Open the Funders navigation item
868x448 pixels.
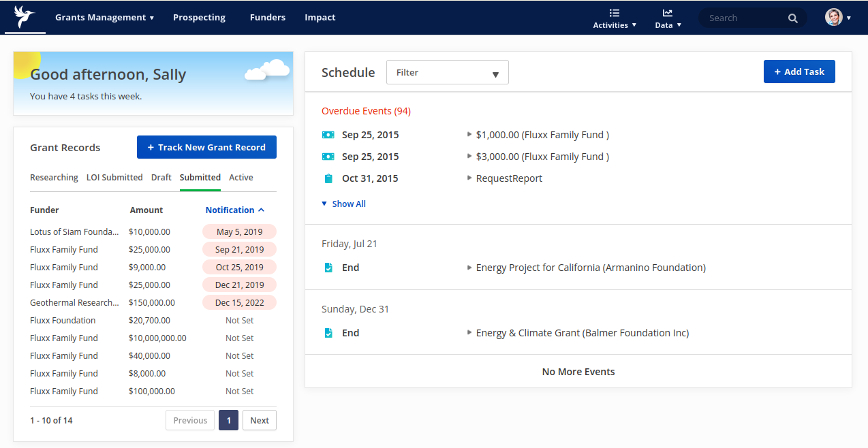point(268,18)
